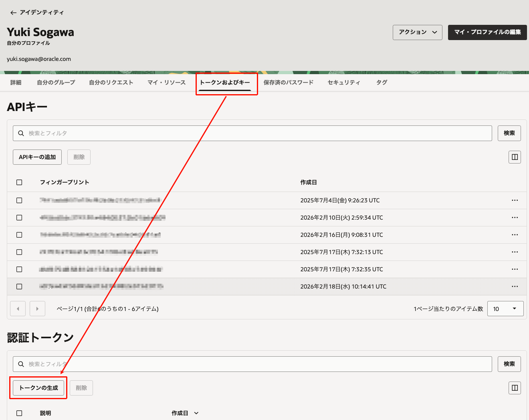529x420 pixels.
Task: Switch to the セキュリティ tab
Action: click(x=343, y=83)
